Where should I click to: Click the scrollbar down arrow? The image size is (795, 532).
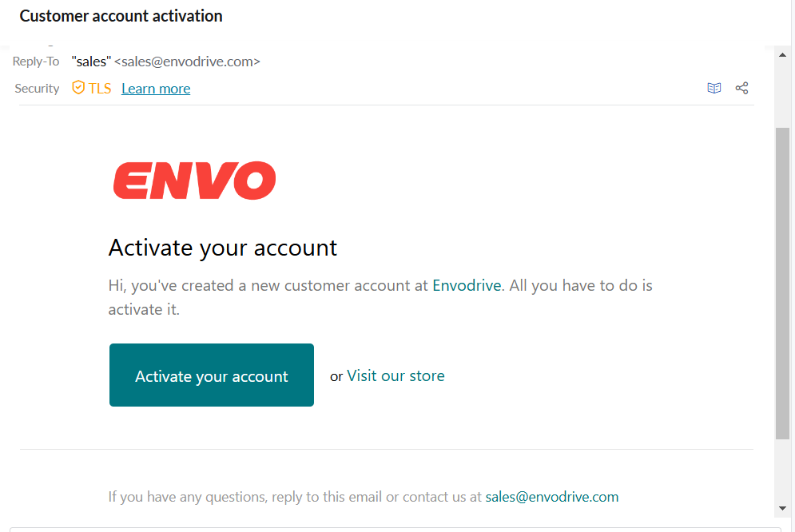pos(782,508)
